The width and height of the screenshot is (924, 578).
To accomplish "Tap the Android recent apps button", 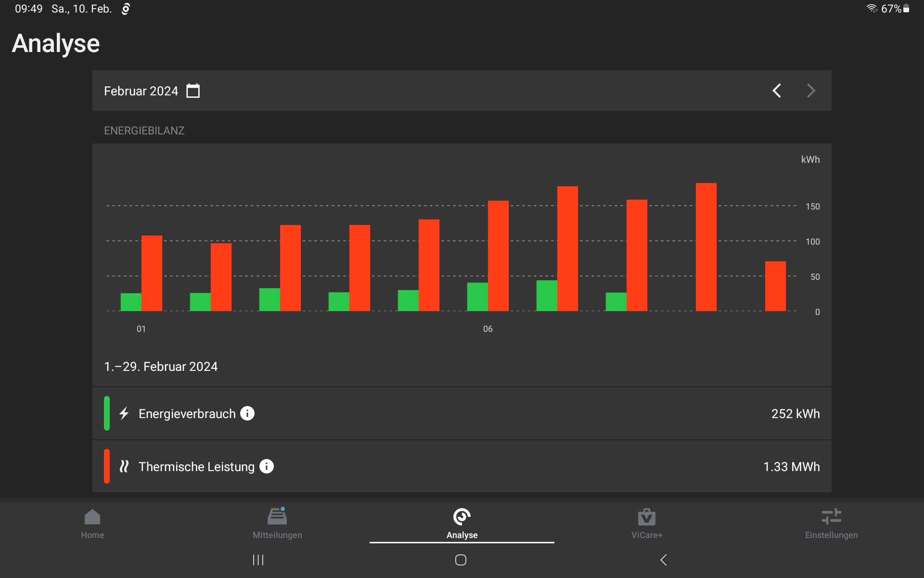I will pyautogui.click(x=258, y=560).
